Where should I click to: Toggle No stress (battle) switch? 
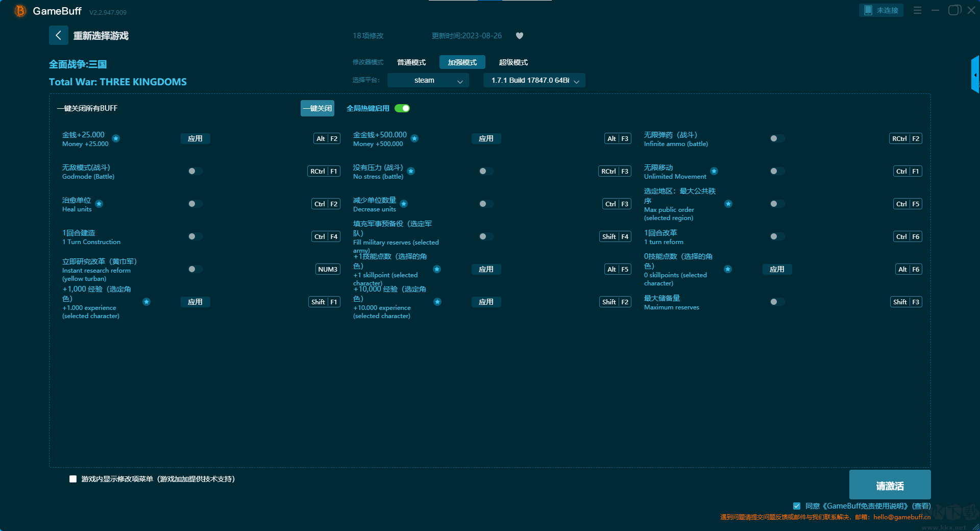(486, 171)
